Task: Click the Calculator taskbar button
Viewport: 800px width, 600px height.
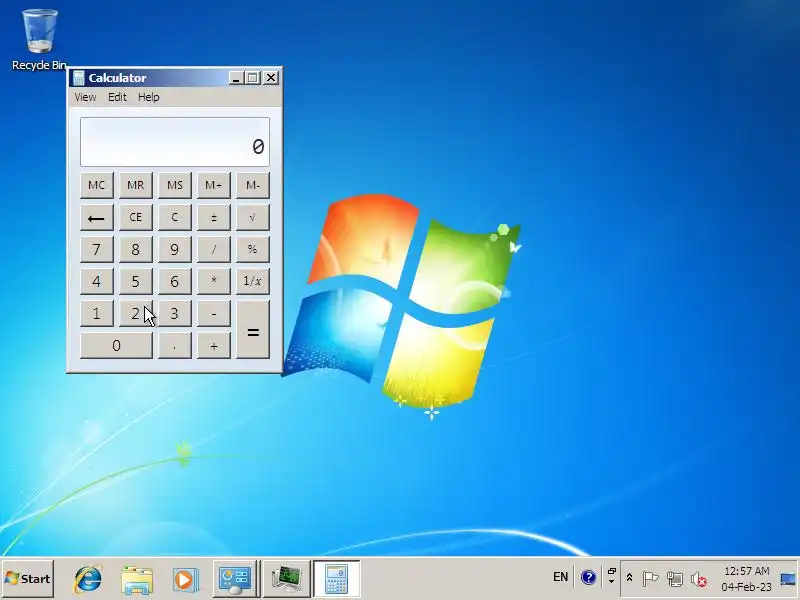Action: click(x=337, y=579)
